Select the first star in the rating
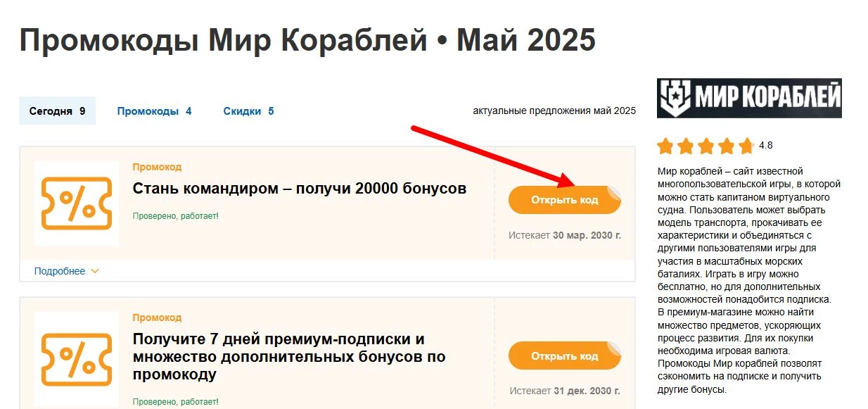 [665, 145]
